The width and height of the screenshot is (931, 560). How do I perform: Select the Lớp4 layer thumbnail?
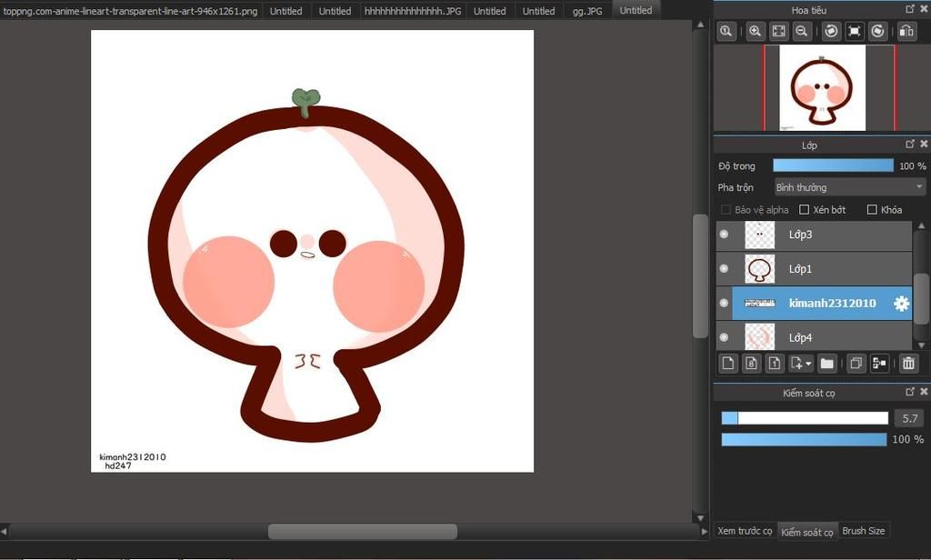(x=759, y=337)
